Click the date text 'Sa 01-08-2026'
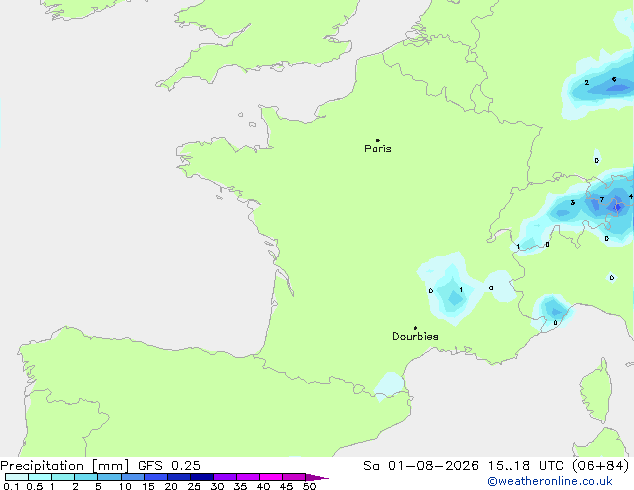 (x=421, y=466)
